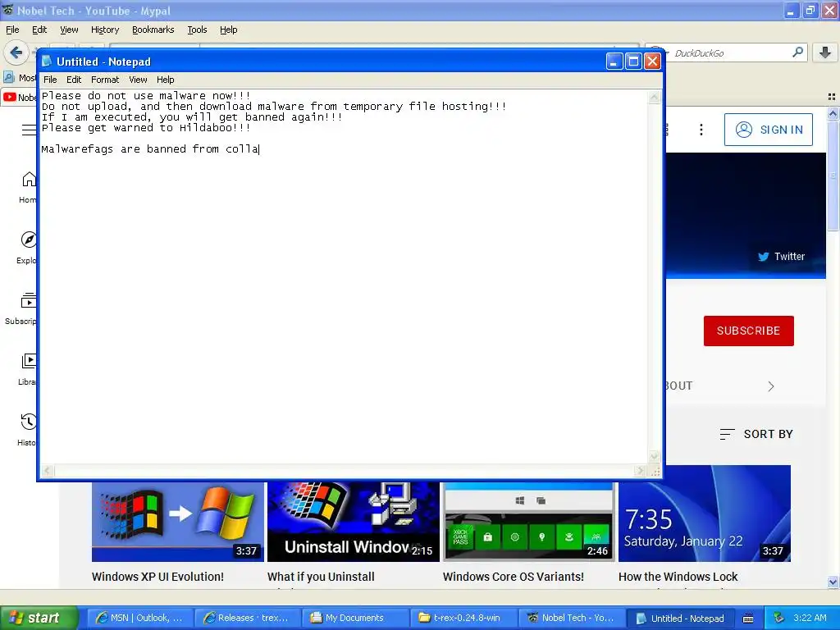Click 'How the Windows Lock' video title
The width and height of the screenshot is (840, 630).
coord(678,577)
